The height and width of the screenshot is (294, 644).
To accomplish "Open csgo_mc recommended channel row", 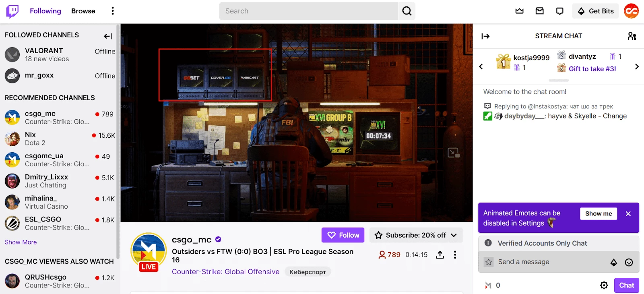I will (x=60, y=118).
